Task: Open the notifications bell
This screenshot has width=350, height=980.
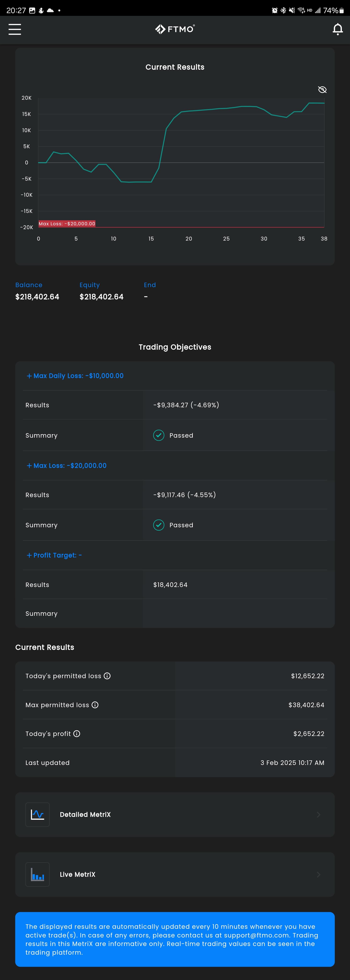Action: (x=337, y=29)
